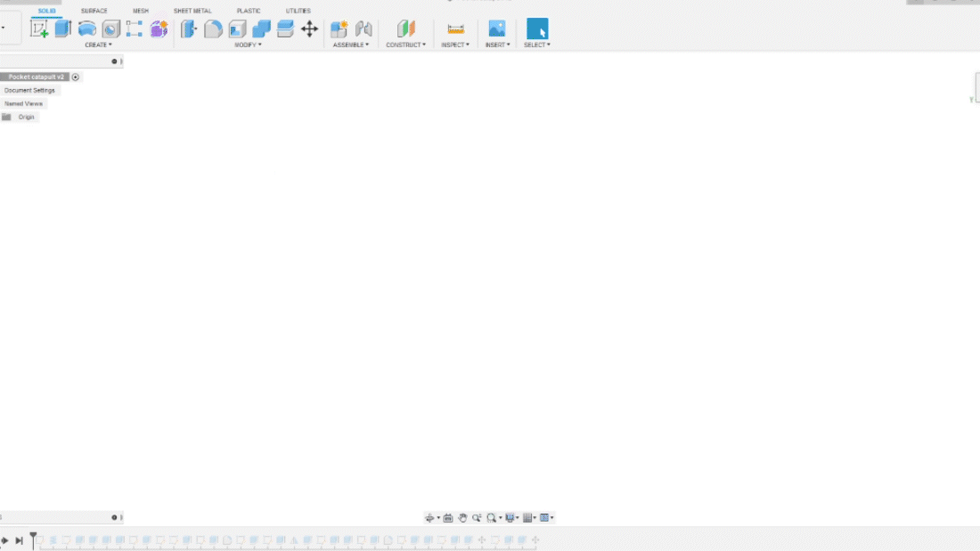This screenshot has width=980, height=551.
Task: Select the Rectangular Pattern tool
Action: [x=135, y=28]
